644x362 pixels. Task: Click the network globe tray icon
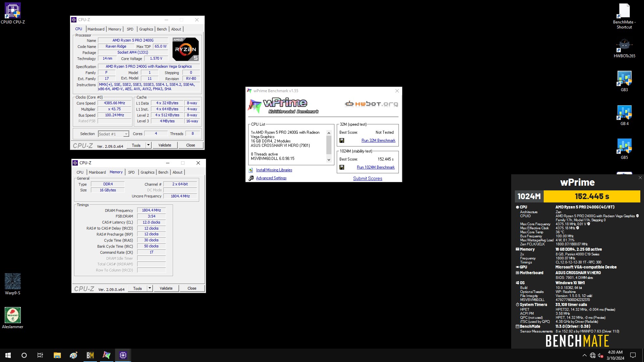click(593, 355)
